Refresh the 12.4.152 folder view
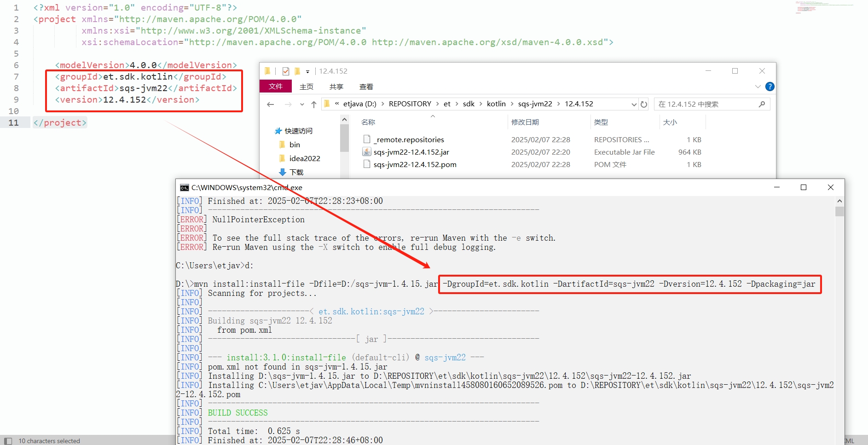868x445 pixels. (644, 104)
